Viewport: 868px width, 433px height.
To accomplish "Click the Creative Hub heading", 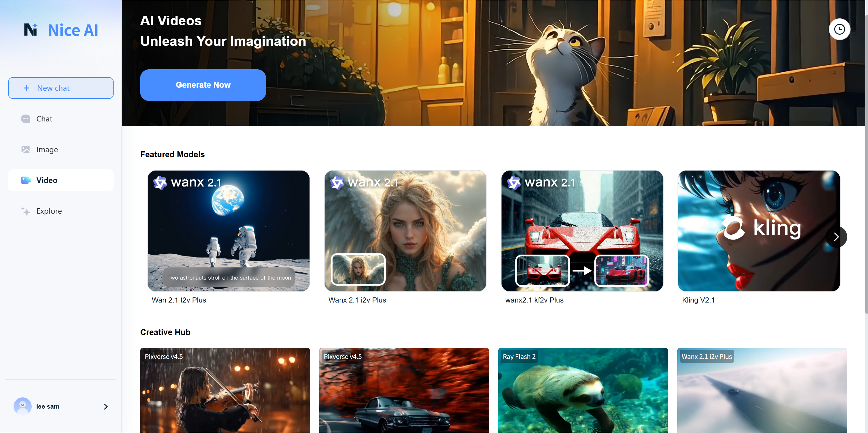I will (x=165, y=332).
